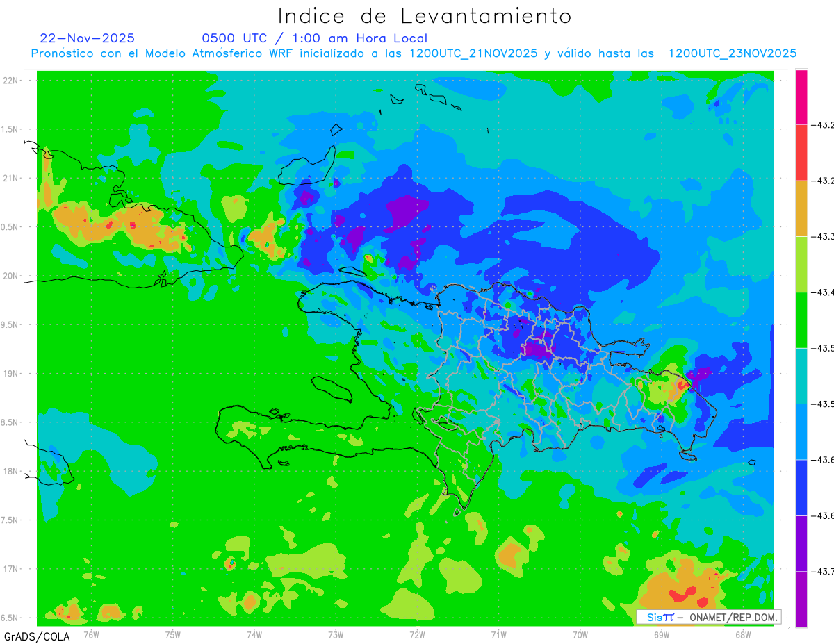Click the date label '22-Nov-2025'
Image resolution: width=834 pixels, height=644 pixels.
[x=87, y=38]
